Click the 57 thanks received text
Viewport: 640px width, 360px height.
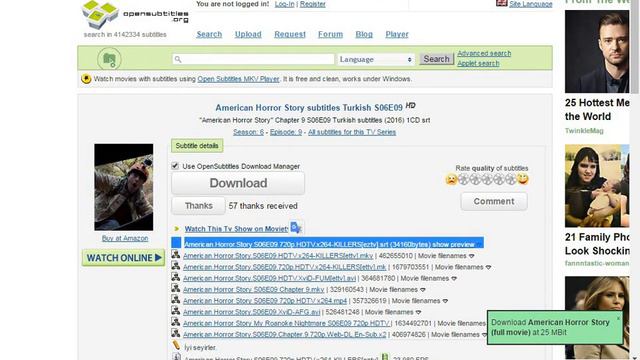click(x=263, y=206)
